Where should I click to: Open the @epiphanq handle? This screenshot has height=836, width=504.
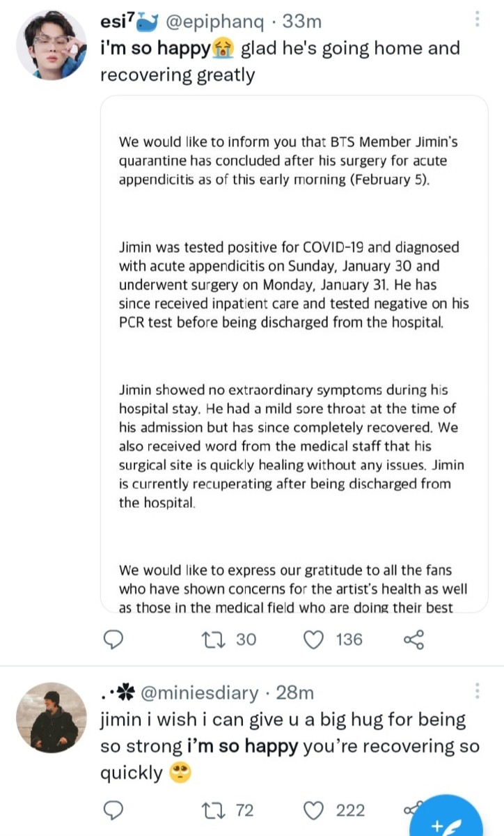coord(215,22)
